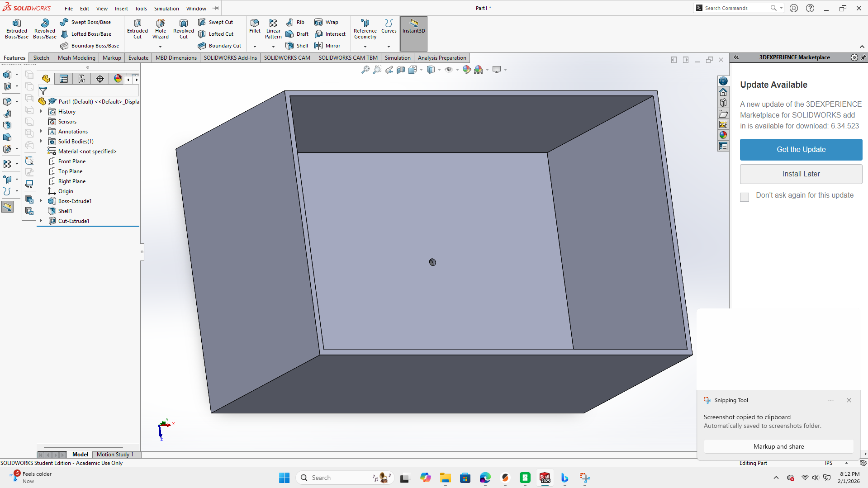Viewport: 868px width, 488px height.
Task: Dismiss the Snipping Tool notification
Action: pyautogui.click(x=849, y=400)
